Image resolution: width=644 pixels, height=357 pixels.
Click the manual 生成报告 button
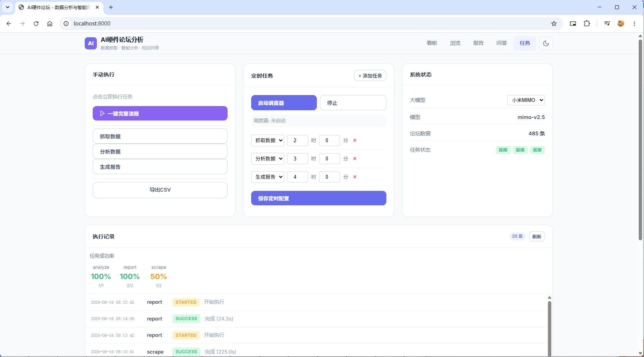click(160, 167)
